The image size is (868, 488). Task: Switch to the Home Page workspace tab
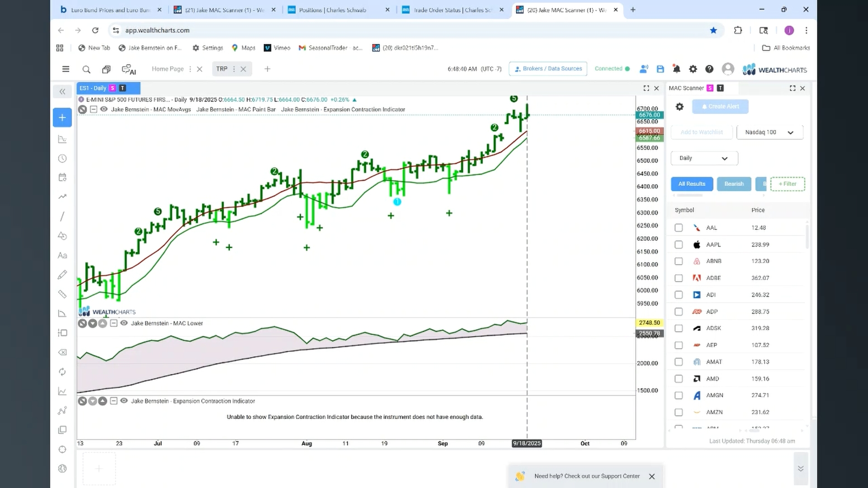168,69
